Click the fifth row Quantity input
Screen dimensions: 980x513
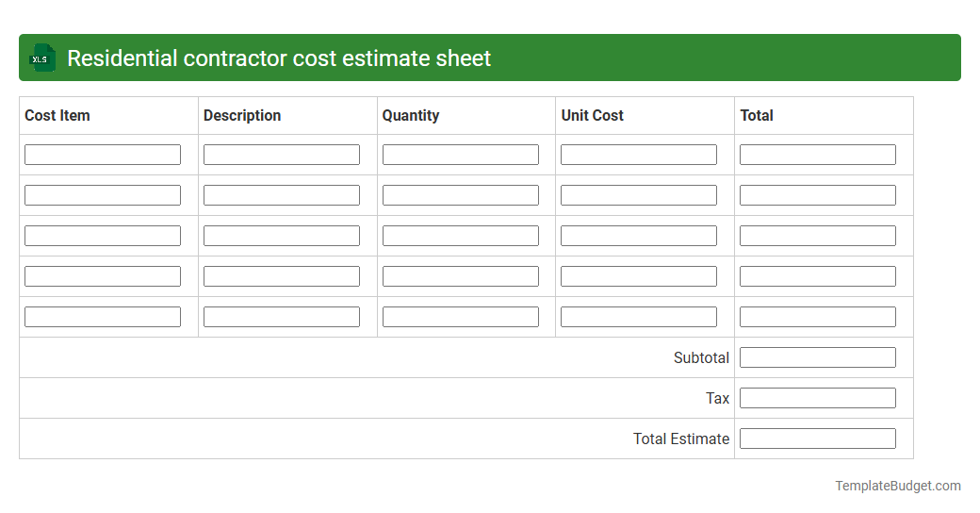[461, 317]
